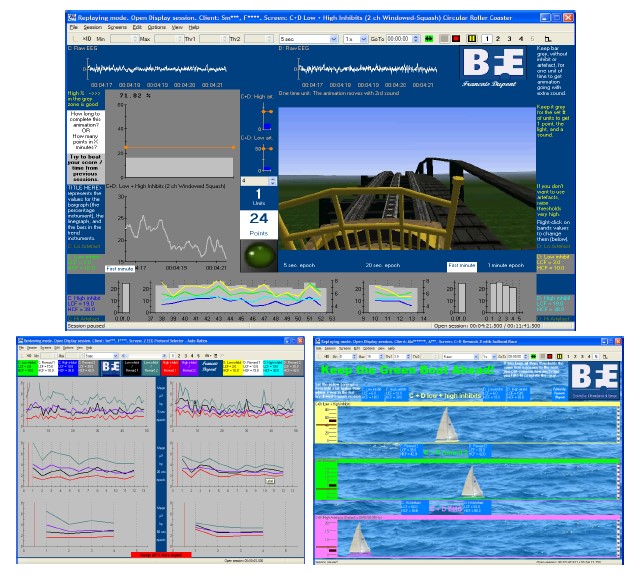The width and height of the screenshot is (639, 575).
Task: Open the Options menu in Roller Coaster window
Action: point(156,27)
